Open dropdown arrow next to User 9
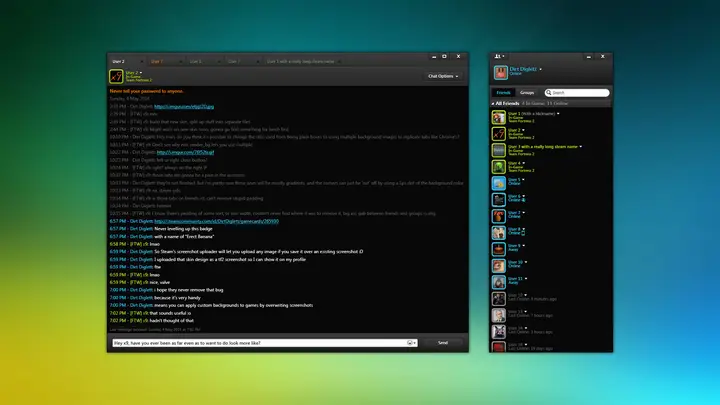The height and width of the screenshot is (405, 720). pyautogui.click(x=523, y=246)
